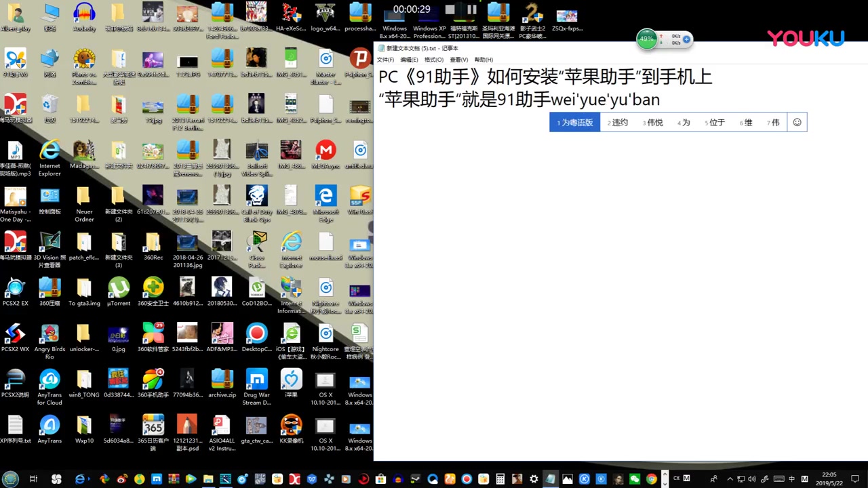Open Plants vs. Zombies desktop shortcut
Viewport: 868px width, 488px height.
click(84, 66)
